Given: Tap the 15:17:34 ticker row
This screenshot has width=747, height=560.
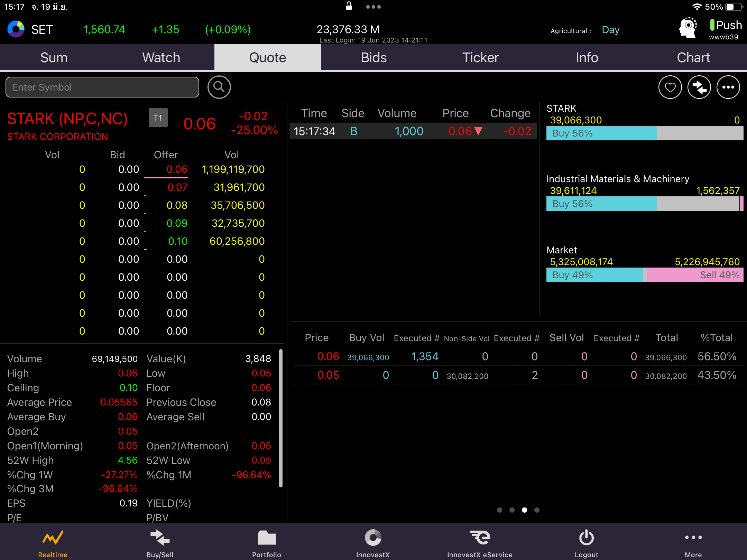Looking at the screenshot, I should (413, 131).
